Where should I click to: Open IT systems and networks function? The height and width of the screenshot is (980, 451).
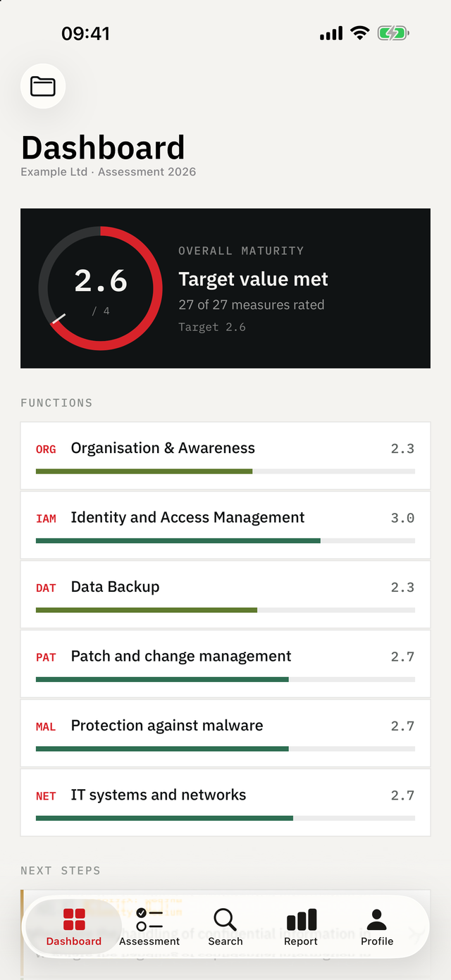click(225, 802)
